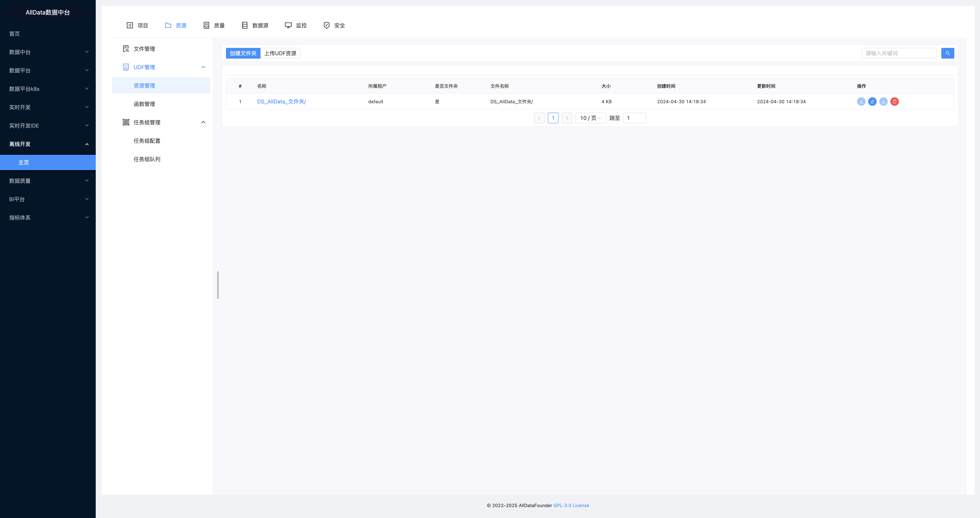Select 主页 under 离线开发

point(48,162)
